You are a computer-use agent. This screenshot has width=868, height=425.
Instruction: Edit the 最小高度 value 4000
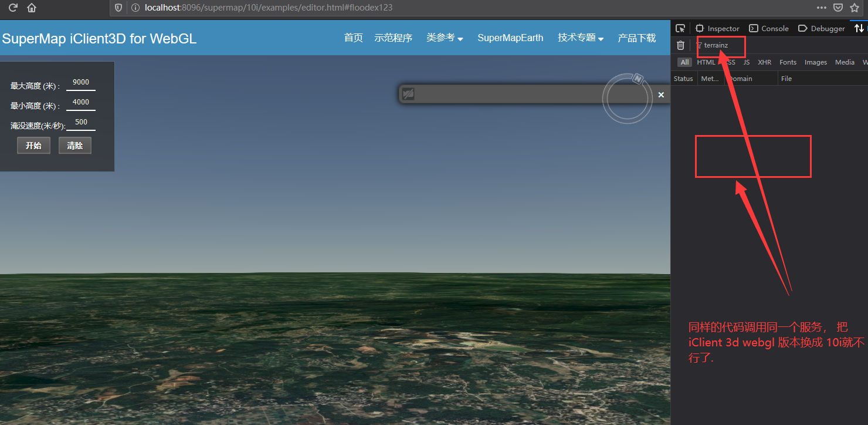tap(81, 103)
